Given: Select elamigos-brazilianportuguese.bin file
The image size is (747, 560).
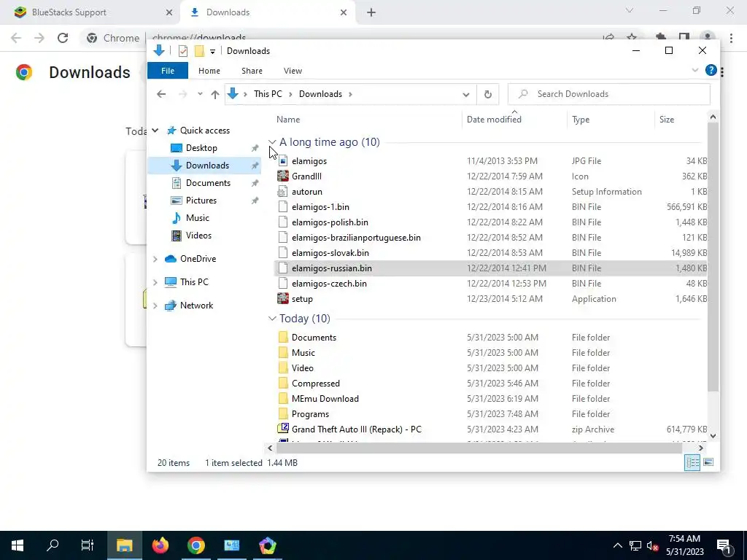Looking at the screenshot, I should point(356,237).
